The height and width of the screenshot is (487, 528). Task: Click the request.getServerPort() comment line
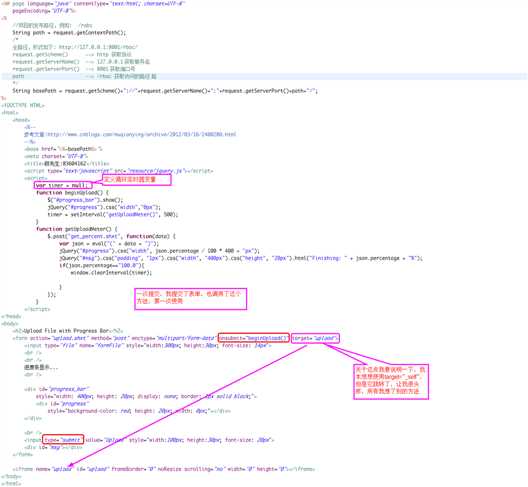74,69
